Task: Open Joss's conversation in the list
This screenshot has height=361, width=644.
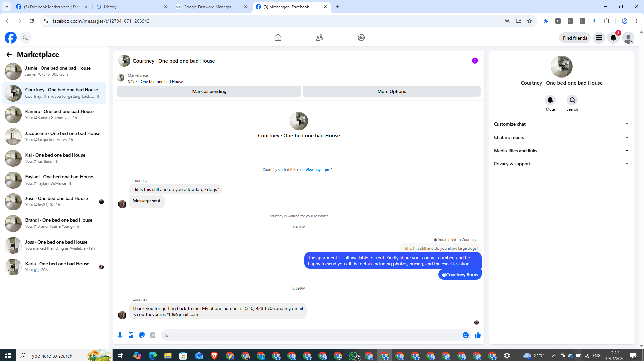Action: point(54,245)
